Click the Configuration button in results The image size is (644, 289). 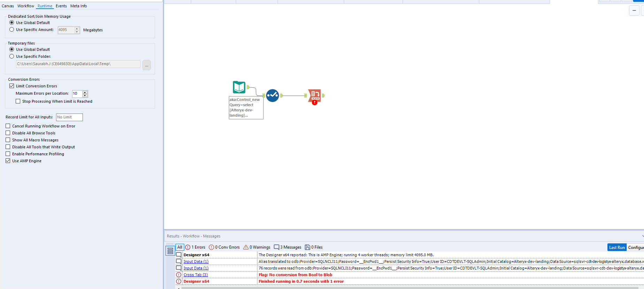click(636, 247)
